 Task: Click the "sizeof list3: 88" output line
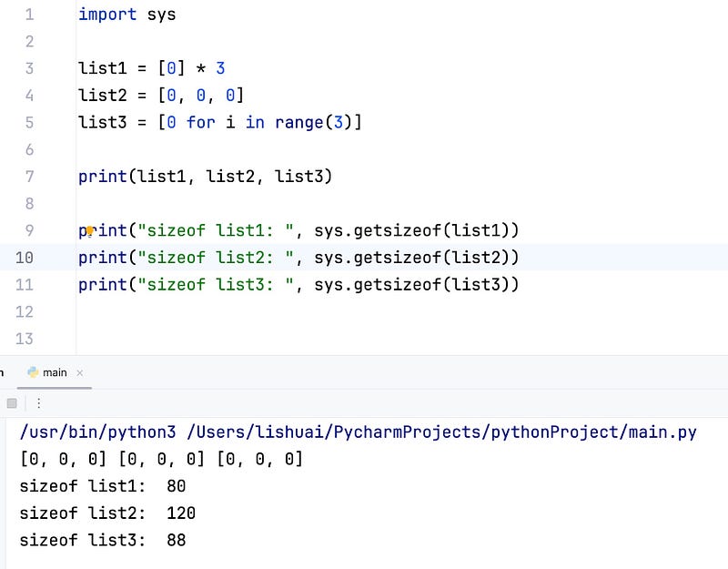[103, 540]
